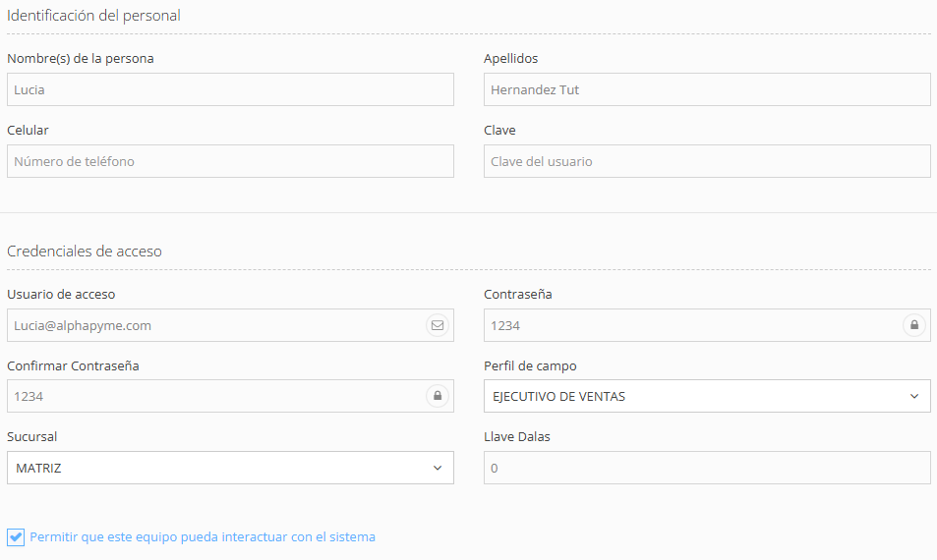Open the Perfil de campo dropdown
The image size is (937, 560).
tap(706, 397)
